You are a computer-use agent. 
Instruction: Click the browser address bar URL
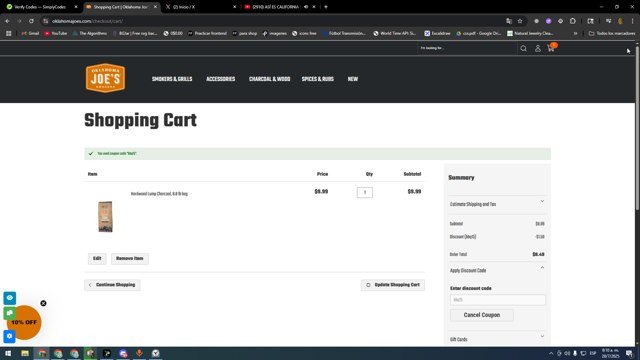click(x=87, y=21)
